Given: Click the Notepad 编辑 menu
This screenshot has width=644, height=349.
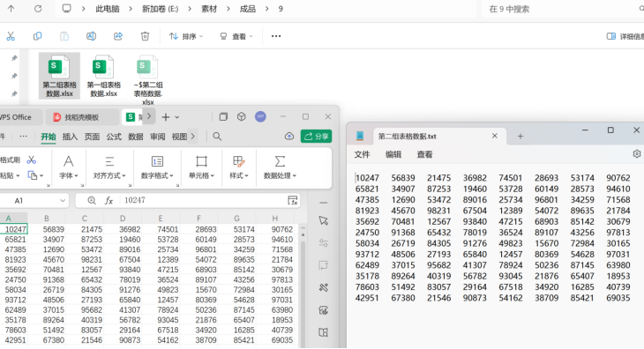Looking at the screenshot, I should 393,154.
